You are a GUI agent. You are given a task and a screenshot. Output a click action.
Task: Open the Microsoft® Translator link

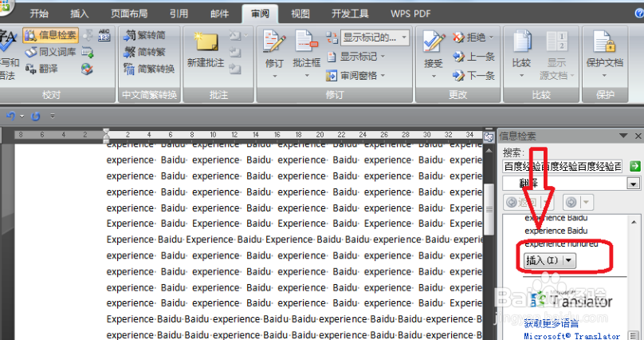571,336
